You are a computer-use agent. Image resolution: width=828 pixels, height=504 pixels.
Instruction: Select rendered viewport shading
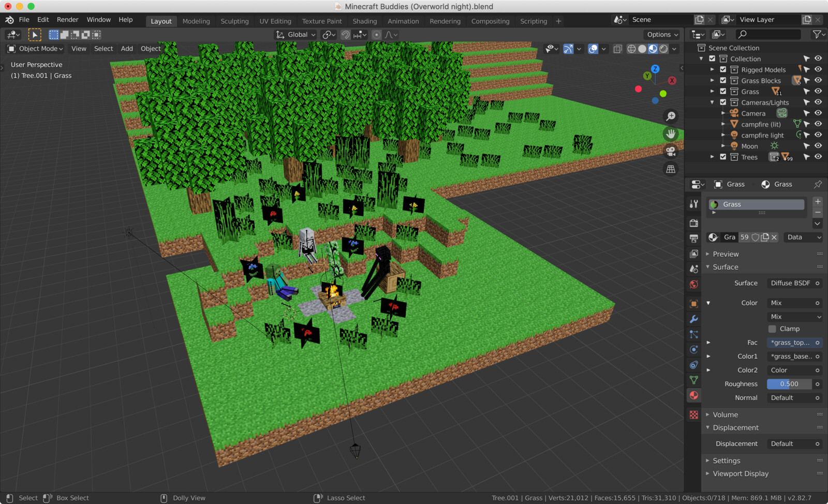pyautogui.click(x=663, y=49)
